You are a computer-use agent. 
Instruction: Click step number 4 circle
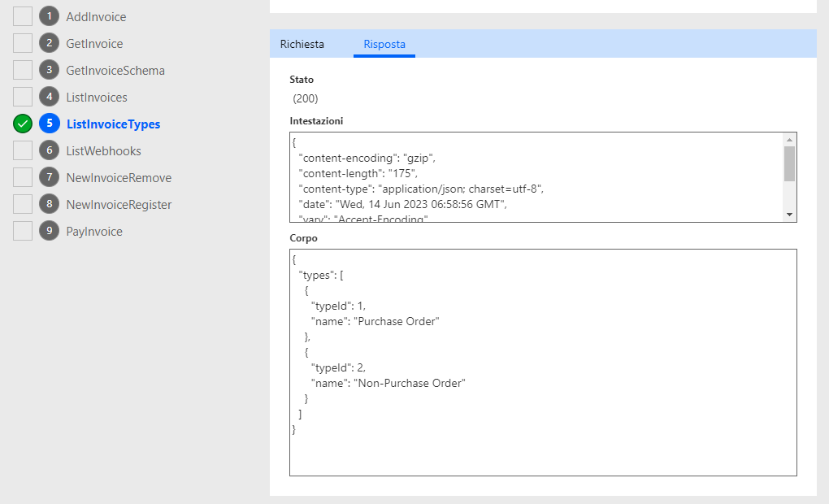[x=49, y=97]
